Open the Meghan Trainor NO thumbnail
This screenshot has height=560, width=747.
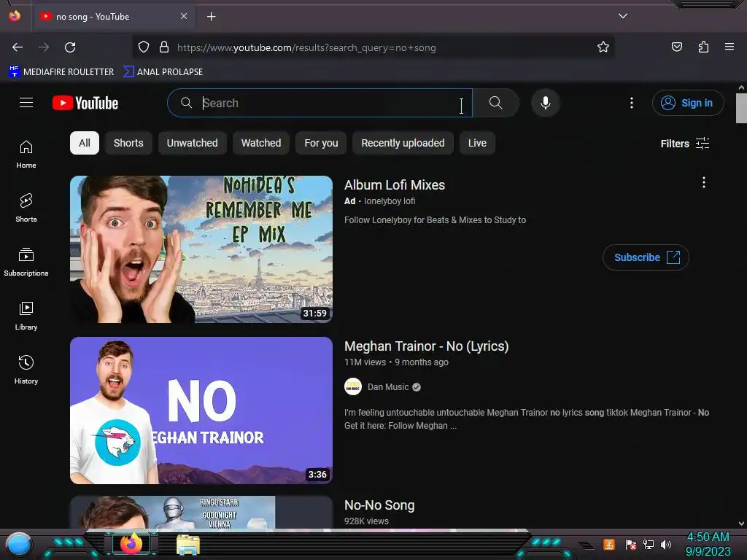click(201, 411)
